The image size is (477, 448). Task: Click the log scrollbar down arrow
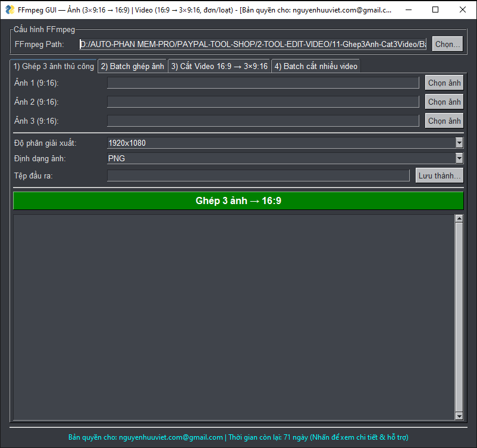click(459, 416)
